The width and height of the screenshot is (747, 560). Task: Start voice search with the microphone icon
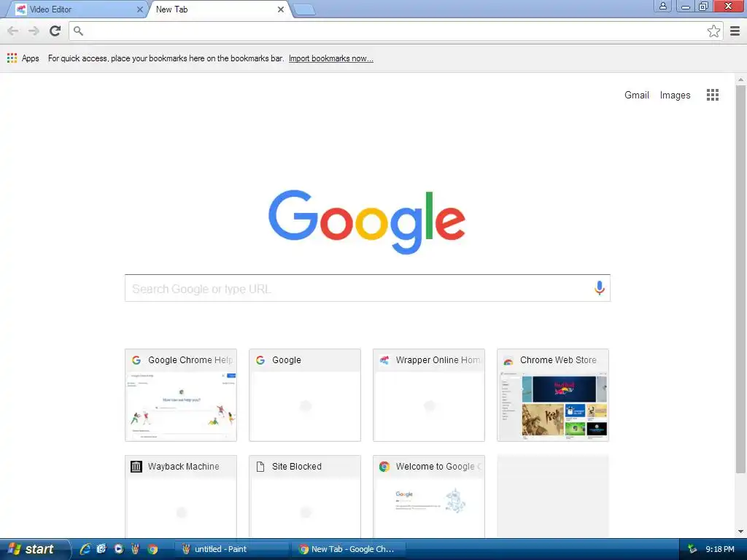[599, 287]
